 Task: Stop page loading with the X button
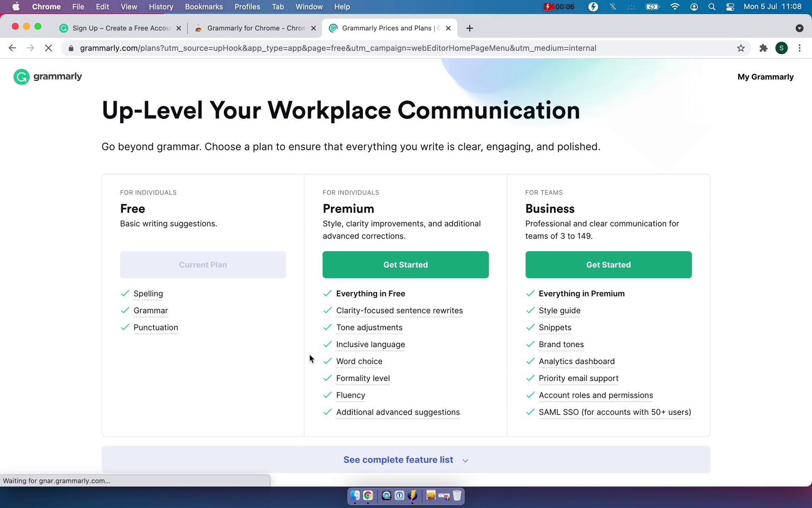point(49,48)
